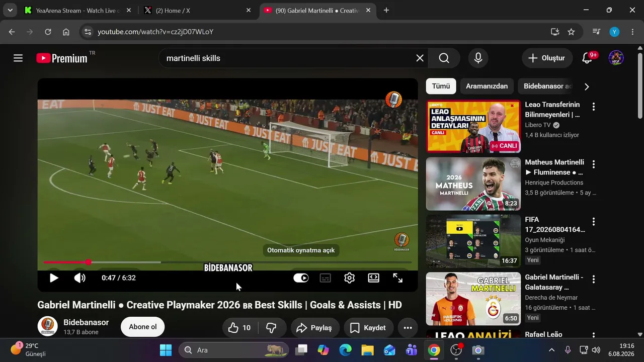Open options for Gabriel Martinelli Galatasaray video
This screenshot has height=362, width=644.
click(594, 279)
